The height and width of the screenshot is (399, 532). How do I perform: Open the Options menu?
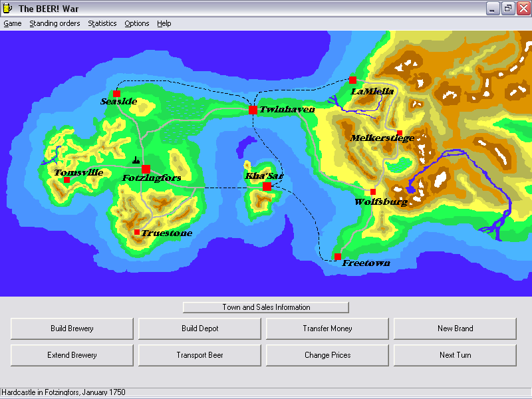tap(137, 23)
